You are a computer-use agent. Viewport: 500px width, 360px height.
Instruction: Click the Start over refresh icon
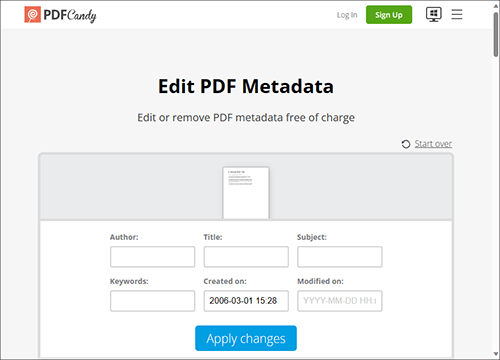coord(406,144)
